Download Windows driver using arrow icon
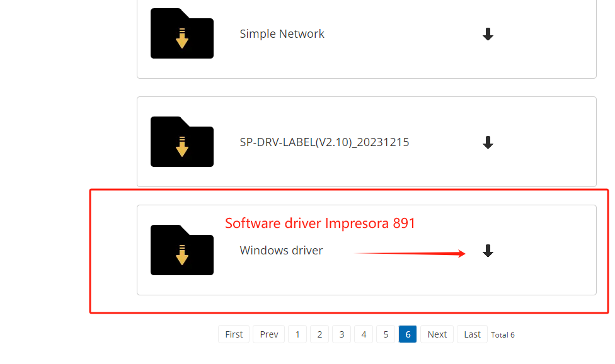 (x=488, y=251)
